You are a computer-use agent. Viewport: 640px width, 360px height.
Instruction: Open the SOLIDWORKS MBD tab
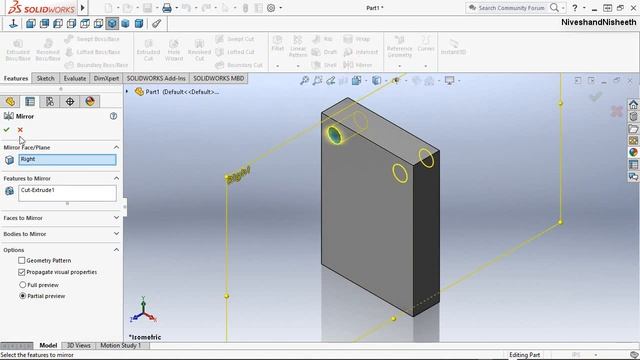click(218, 78)
